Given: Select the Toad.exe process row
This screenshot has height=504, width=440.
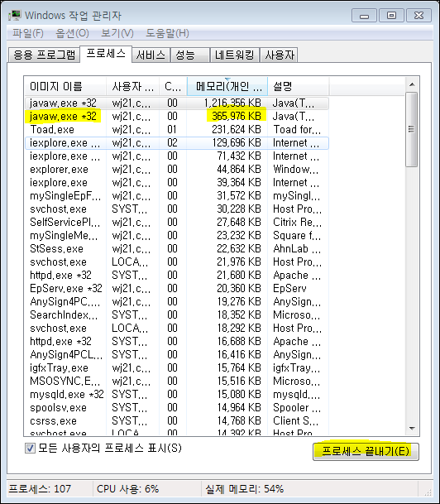Looking at the screenshot, I should pyautogui.click(x=177, y=130).
